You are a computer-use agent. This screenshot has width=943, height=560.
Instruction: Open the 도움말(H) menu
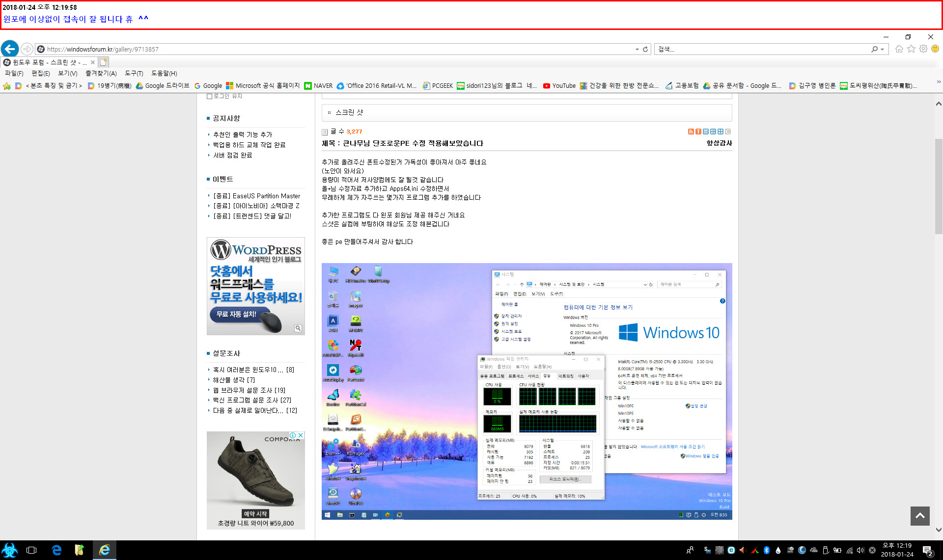pyautogui.click(x=164, y=73)
